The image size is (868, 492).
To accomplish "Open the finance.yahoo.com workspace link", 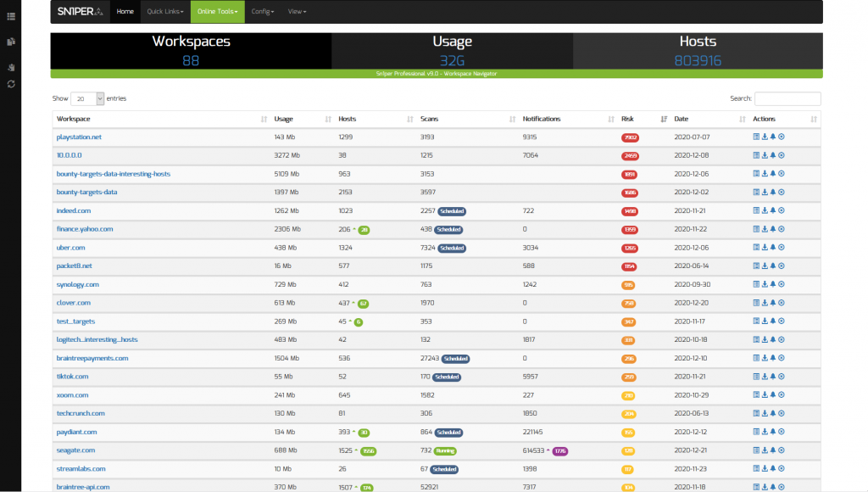I will click(84, 229).
